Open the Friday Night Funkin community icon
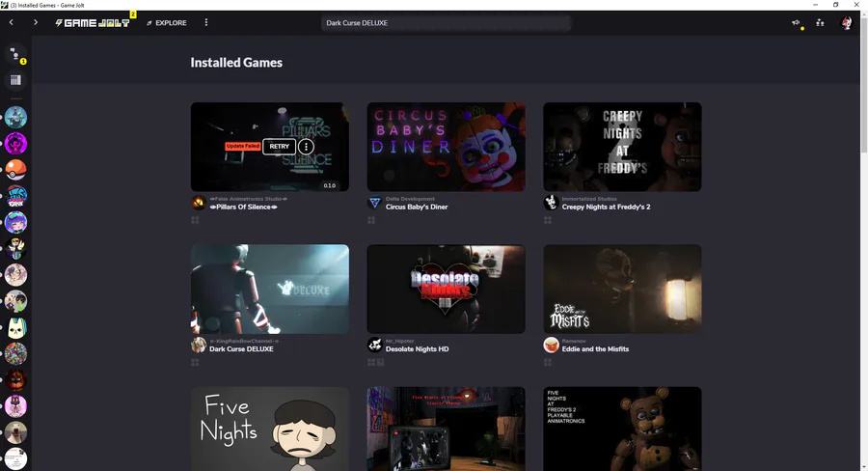The height and width of the screenshot is (471, 868). coord(15,196)
